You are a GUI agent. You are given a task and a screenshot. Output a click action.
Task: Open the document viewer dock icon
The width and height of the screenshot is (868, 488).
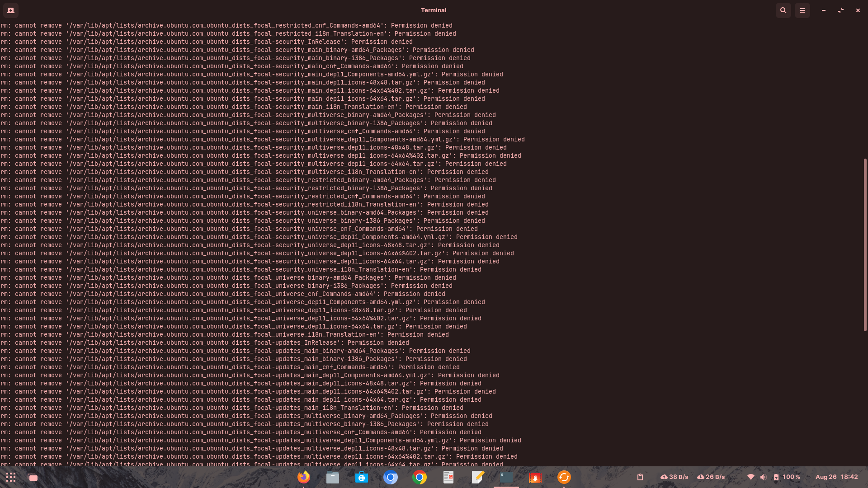pos(448,477)
